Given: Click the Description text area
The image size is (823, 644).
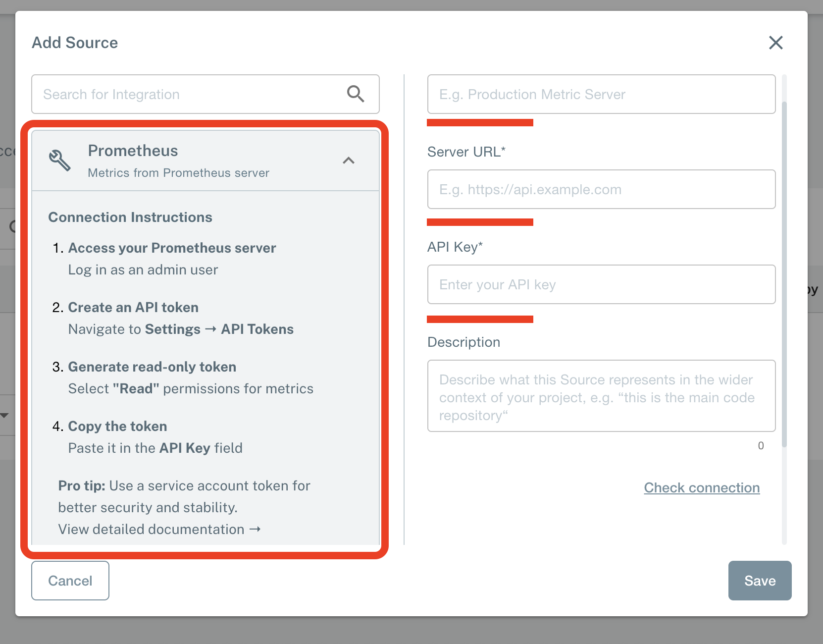Looking at the screenshot, I should (x=601, y=396).
